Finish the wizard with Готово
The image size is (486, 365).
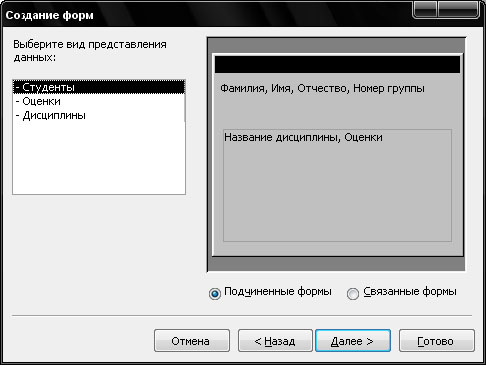click(x=437, y=341)
